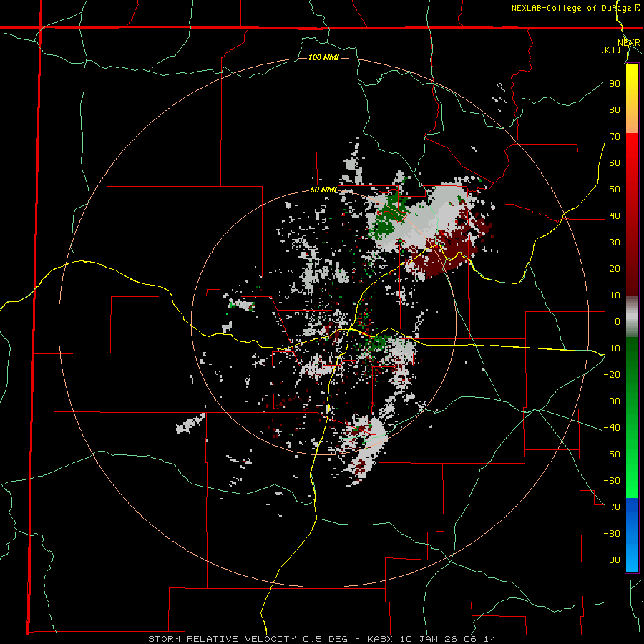Click the 90 value on velocity scale
This screenshot has width=644, height=644.
pyautogui.click(x=615, y=84)
